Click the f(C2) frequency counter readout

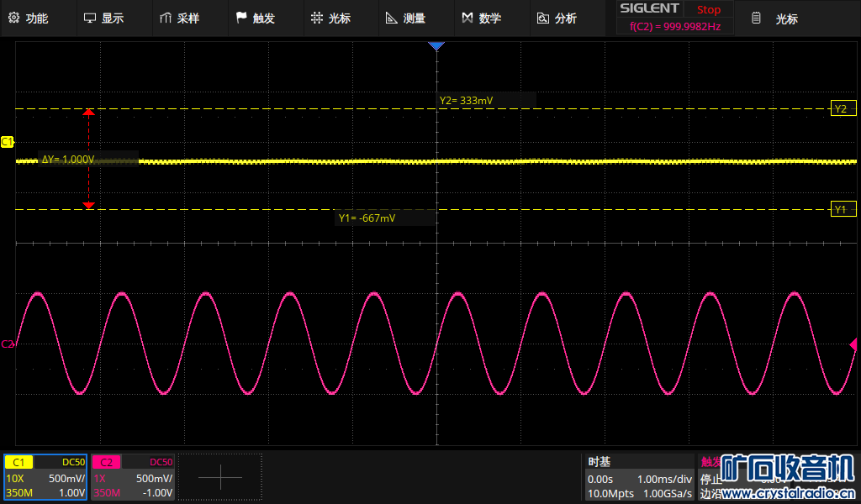[x=674, y=27]
